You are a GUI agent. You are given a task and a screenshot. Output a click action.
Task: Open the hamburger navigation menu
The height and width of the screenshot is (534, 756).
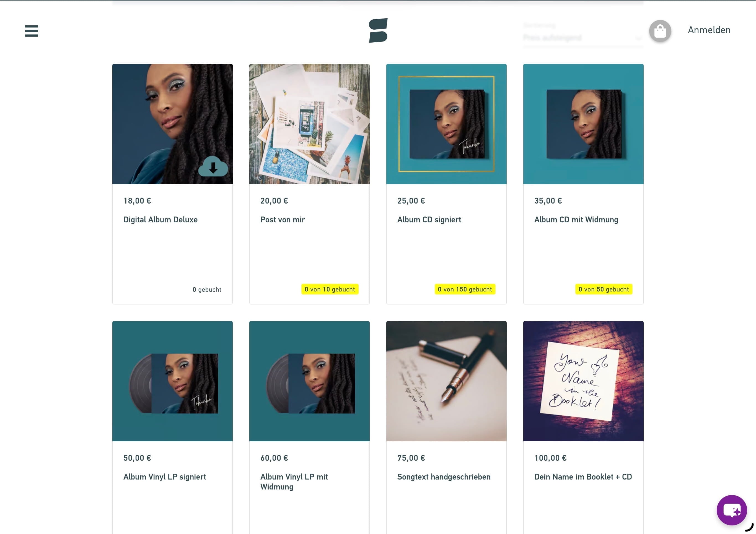[32, 31]
